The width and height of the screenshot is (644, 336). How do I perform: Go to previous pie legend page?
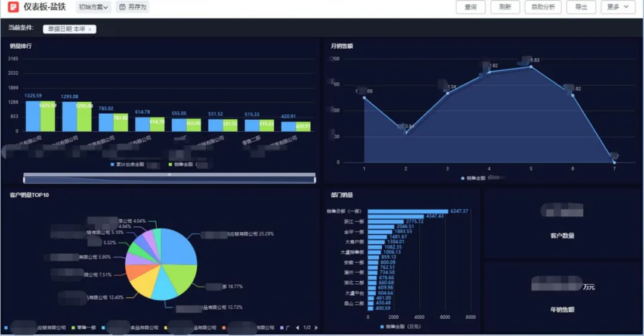(298, 328)
